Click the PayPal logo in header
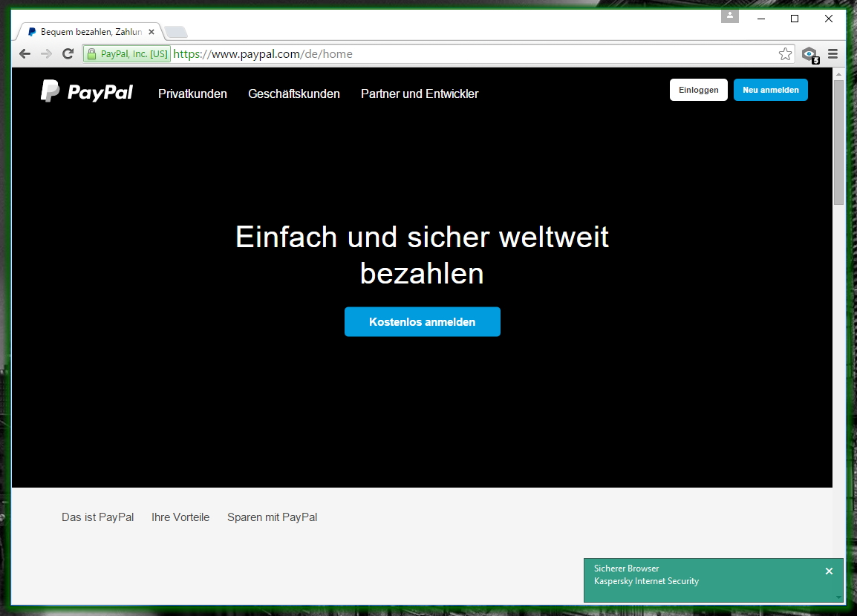This screenshot has width=857, height=616. coord(87,92)
